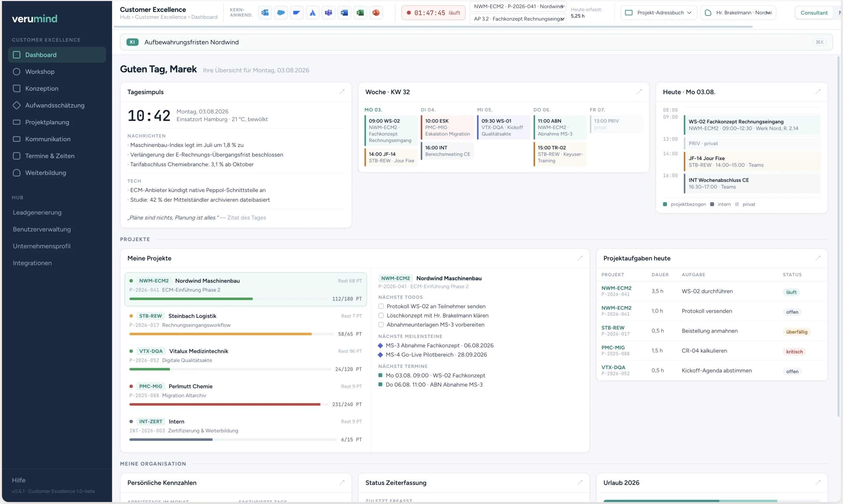Click the Kommunikation sidebar icon
This screenshot has width=843, height=504.
tap(17, 139)
